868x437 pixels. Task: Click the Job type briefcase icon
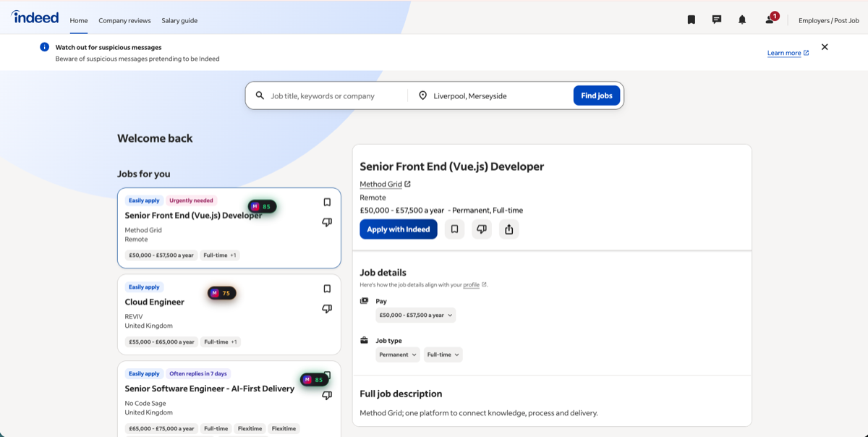coord(365,340)
